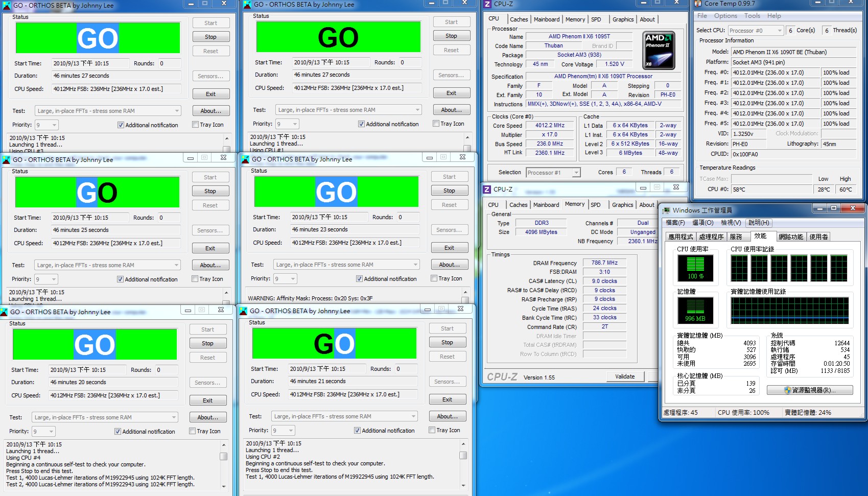Switch to Mainboard tab in CPU-Z Memory window
This screenshot has width=868, height=496.
point(546,205)
